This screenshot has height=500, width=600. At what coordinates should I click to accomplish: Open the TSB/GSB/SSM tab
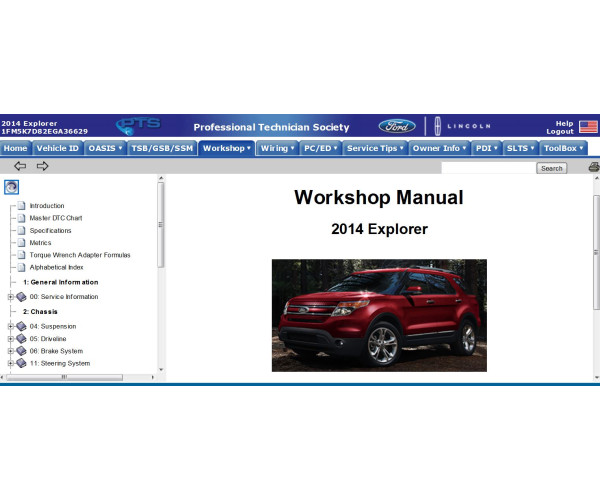tap(162, 148)
